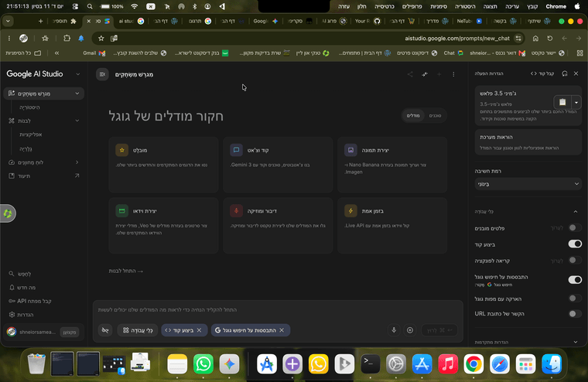Click the chat bubble icon on קוד וצ'אט card

coord(236,150)
